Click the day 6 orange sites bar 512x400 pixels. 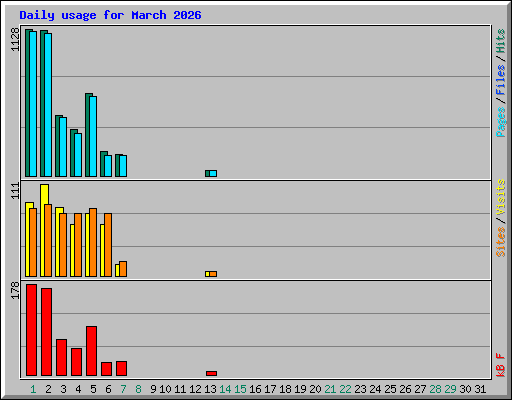click(x=108, y=245)
